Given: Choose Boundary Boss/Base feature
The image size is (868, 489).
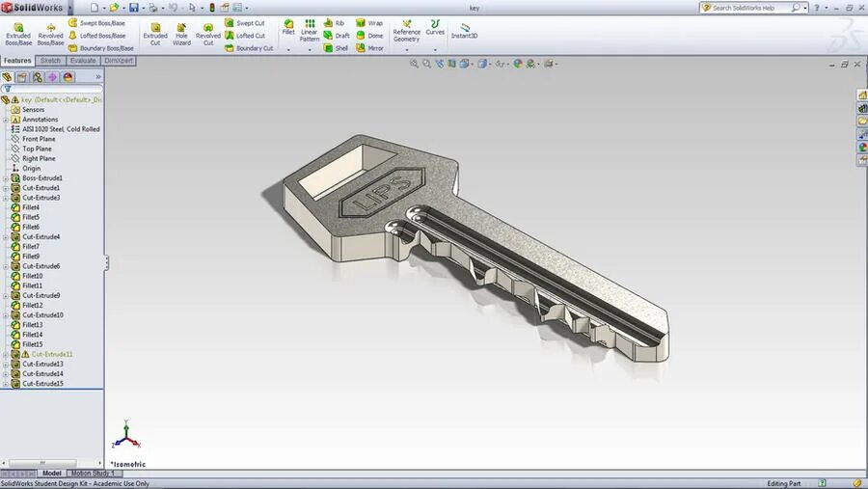Looking at the screenshot, I should point(100,48).
